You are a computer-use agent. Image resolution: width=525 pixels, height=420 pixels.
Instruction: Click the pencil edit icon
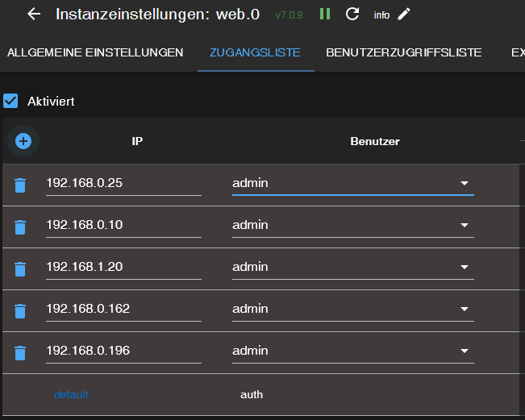pos(404,14)
